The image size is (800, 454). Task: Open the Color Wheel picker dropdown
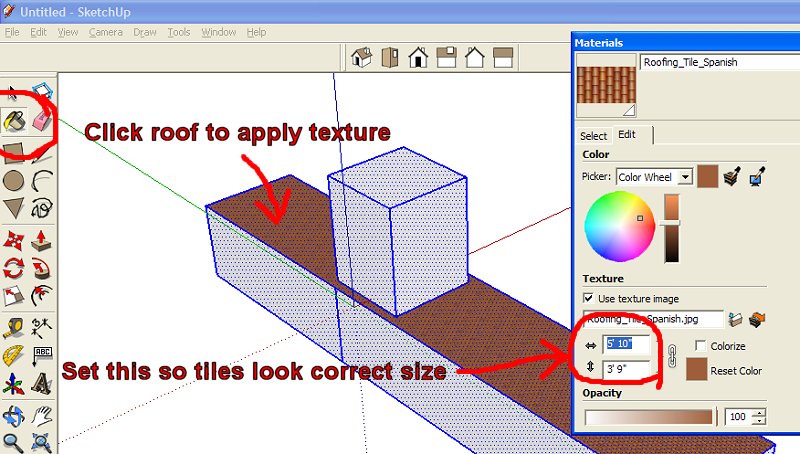[685, 177]
